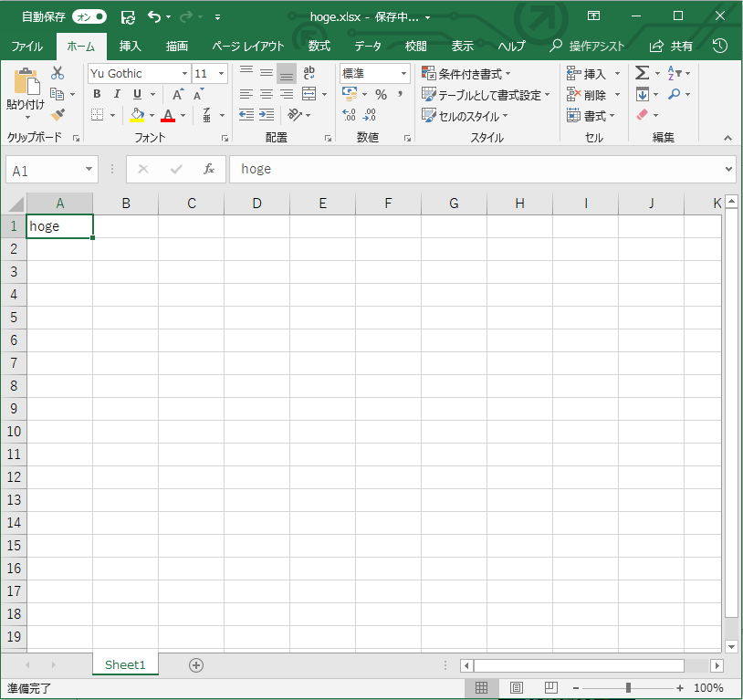
Task: Click the Copy icon in clipboard group
Action: [57, 94]
